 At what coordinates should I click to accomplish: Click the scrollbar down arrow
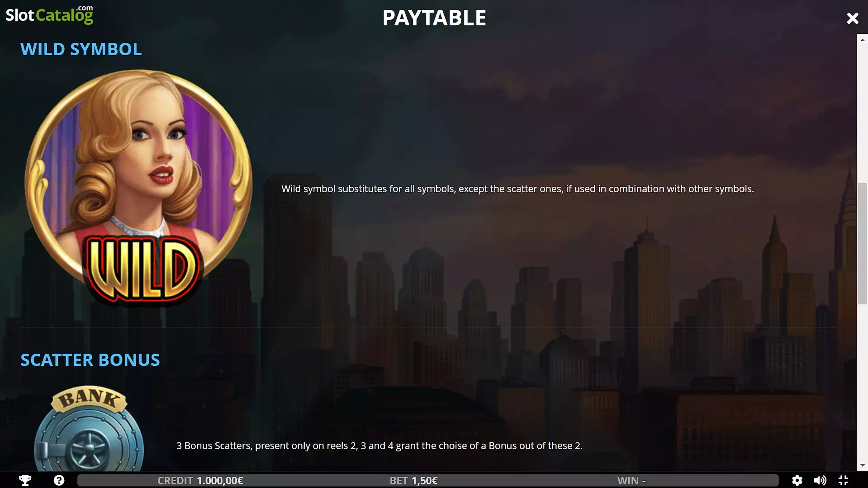click(863, 465)
